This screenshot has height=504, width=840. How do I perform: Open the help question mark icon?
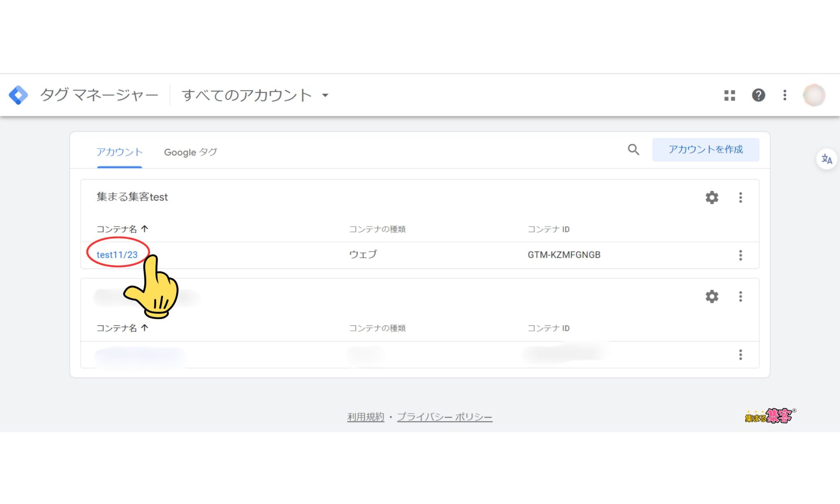(x=758, y=95)
